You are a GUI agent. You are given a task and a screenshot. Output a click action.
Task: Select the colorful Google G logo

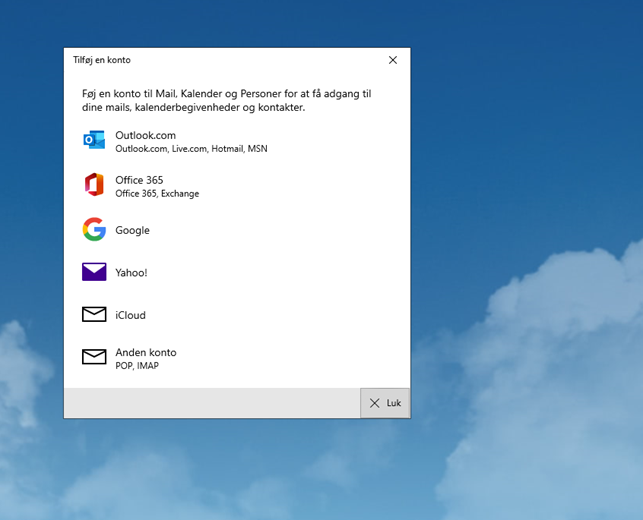coord(94,230)
